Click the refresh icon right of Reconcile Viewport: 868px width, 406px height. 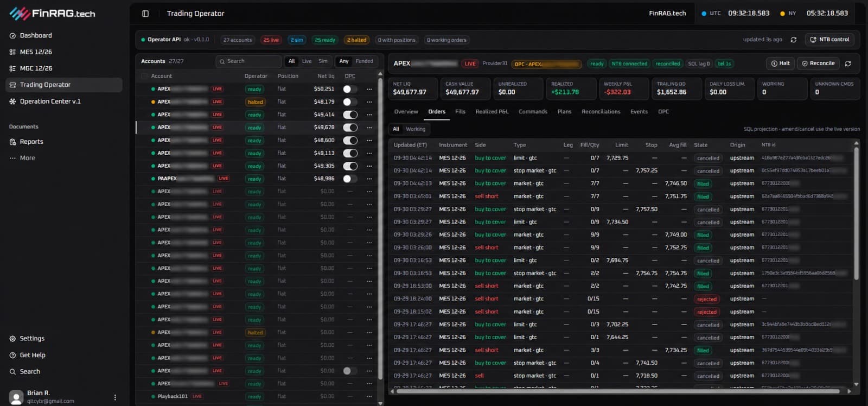(x=848, y=64)
